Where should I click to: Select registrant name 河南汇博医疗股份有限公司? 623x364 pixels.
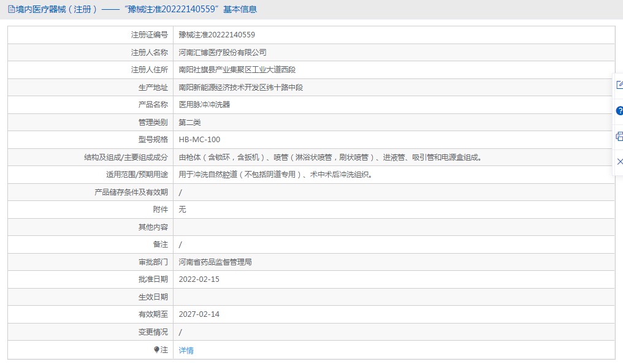[223, 53]
